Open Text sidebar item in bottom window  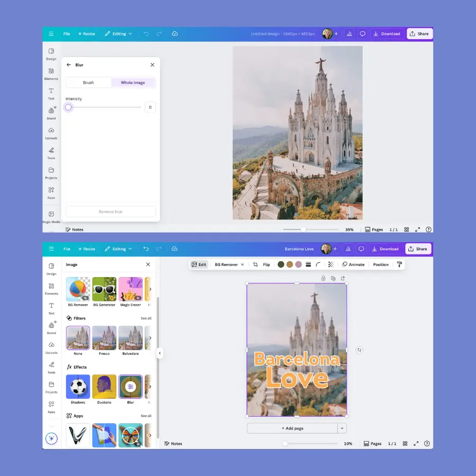tap(51, 308)
